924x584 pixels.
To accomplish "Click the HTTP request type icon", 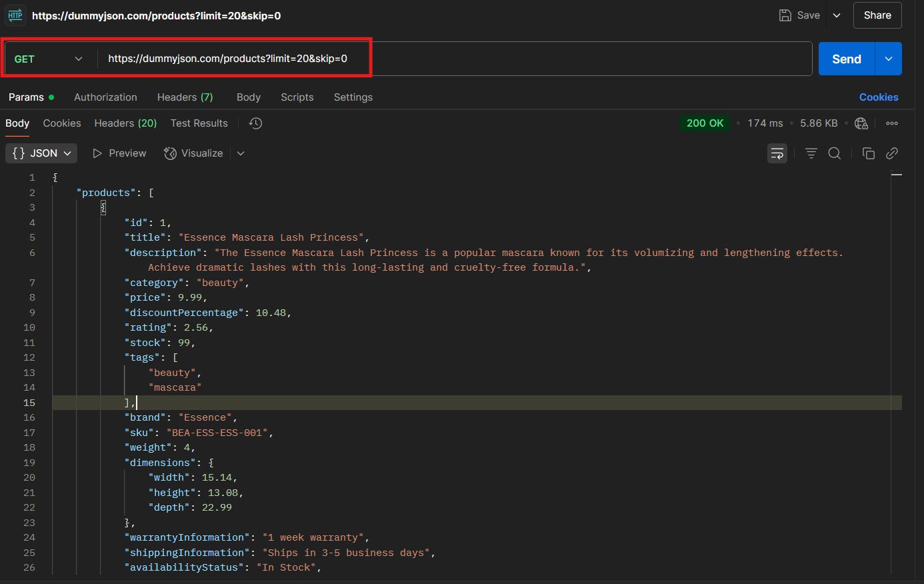I will 15,15.
